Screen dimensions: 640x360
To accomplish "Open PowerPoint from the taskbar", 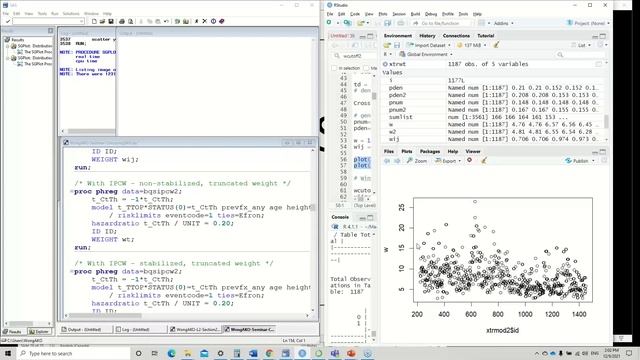I will point(351,353).
